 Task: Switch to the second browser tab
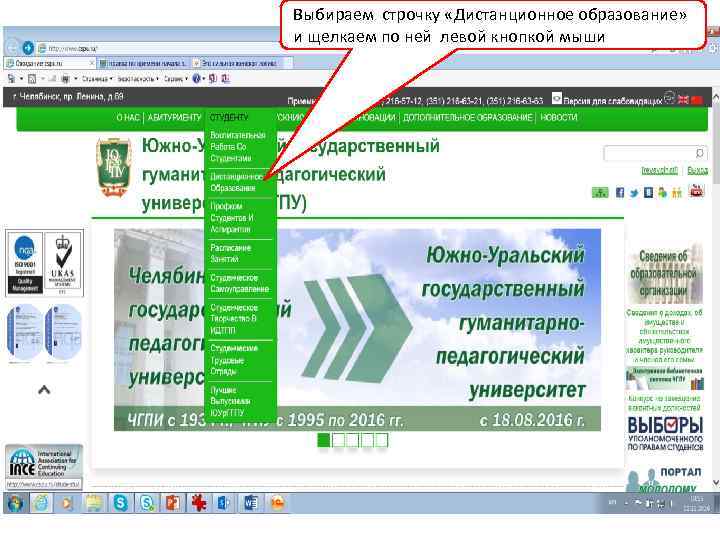(x=143, y=63)
